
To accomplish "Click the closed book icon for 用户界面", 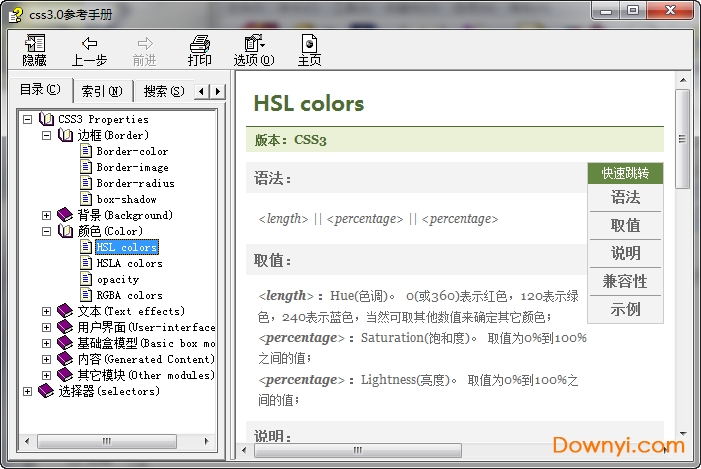I will click(x=65, y=327).
